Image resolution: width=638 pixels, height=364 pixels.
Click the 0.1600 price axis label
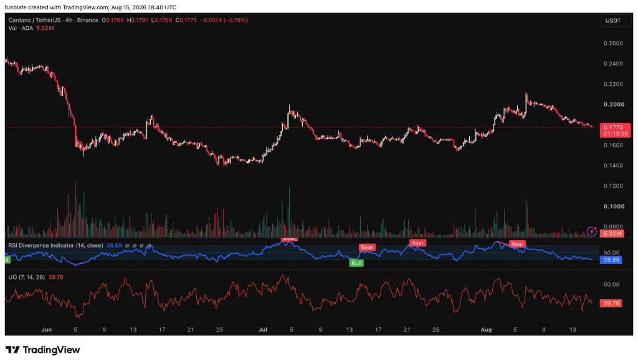(613, 145)
